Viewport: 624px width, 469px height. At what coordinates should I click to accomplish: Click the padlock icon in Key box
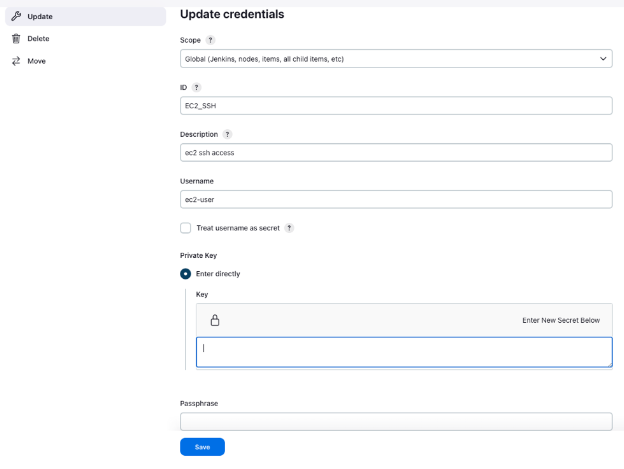[215, 320]
